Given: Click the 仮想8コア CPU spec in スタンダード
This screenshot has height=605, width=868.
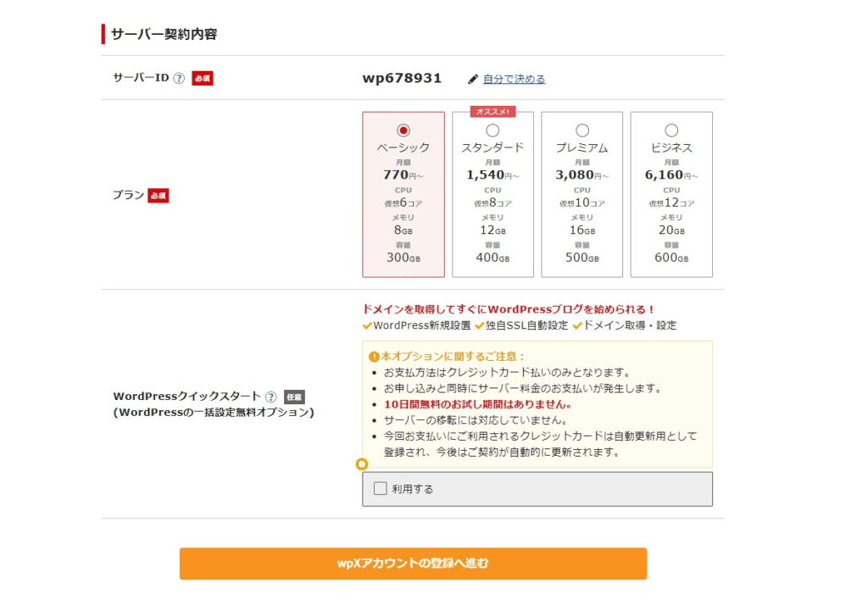Looking at the screenshot, I should tap(492, 203).
